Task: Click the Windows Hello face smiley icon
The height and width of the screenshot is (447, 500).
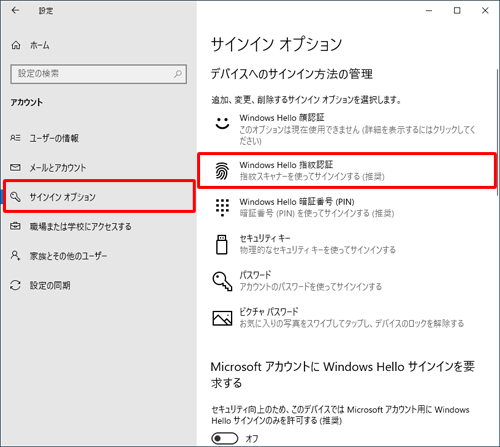Action: [222, 123]
